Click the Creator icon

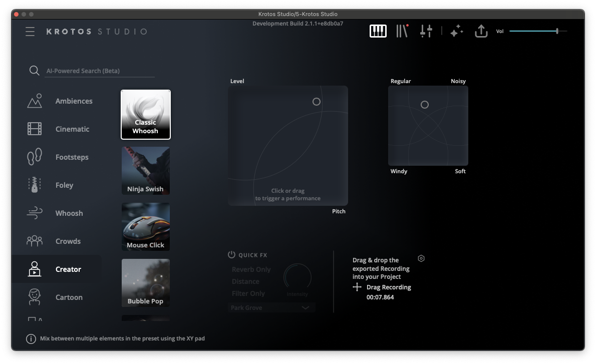pos(35,269)
